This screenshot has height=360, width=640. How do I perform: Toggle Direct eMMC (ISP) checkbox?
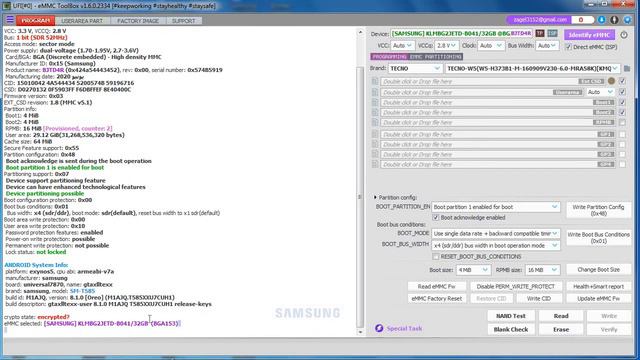tap(568, 47)
